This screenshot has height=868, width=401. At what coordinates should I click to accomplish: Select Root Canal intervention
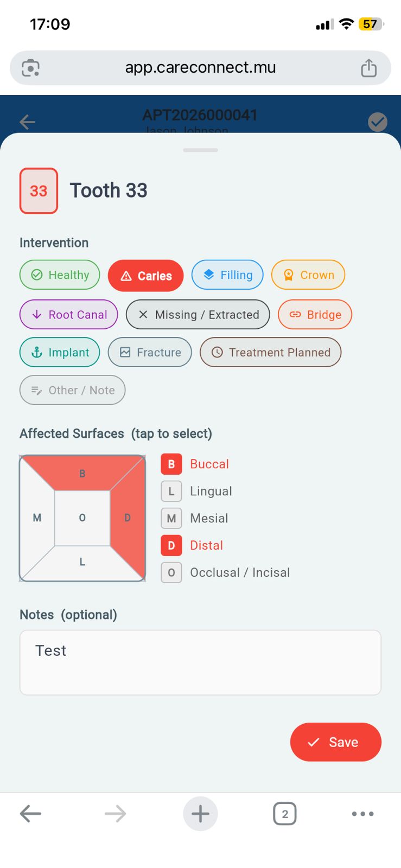click(x=69, y=315)
